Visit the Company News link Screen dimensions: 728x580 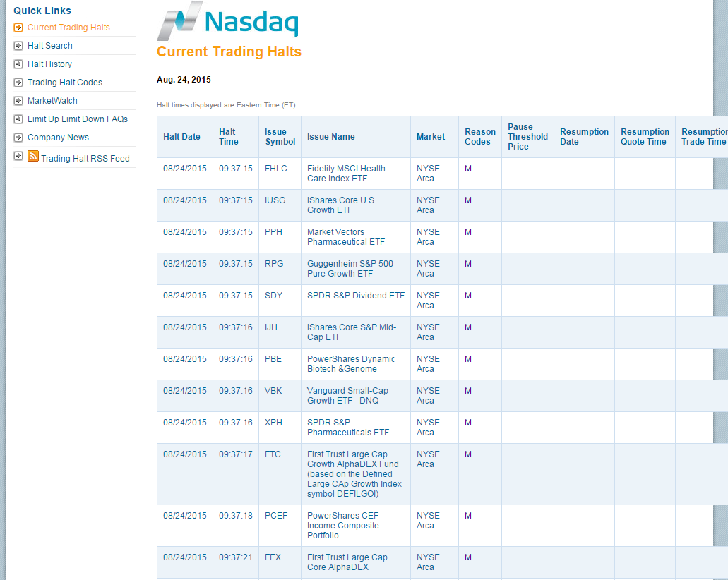tap(58, 138)
